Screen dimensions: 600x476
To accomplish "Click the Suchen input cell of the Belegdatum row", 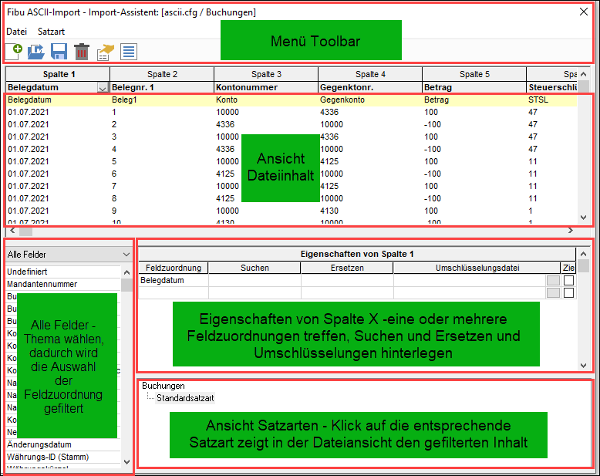I will (x=254, y=280).
